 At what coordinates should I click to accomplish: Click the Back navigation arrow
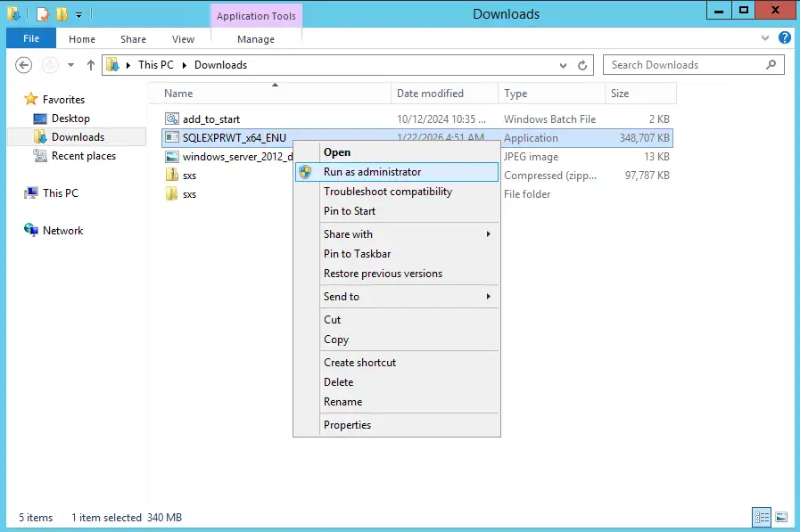coord(23,64)
